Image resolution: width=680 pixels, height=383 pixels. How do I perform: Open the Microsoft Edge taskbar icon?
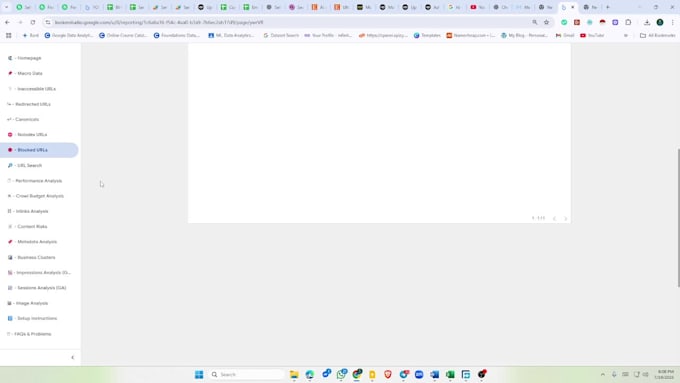310,374
